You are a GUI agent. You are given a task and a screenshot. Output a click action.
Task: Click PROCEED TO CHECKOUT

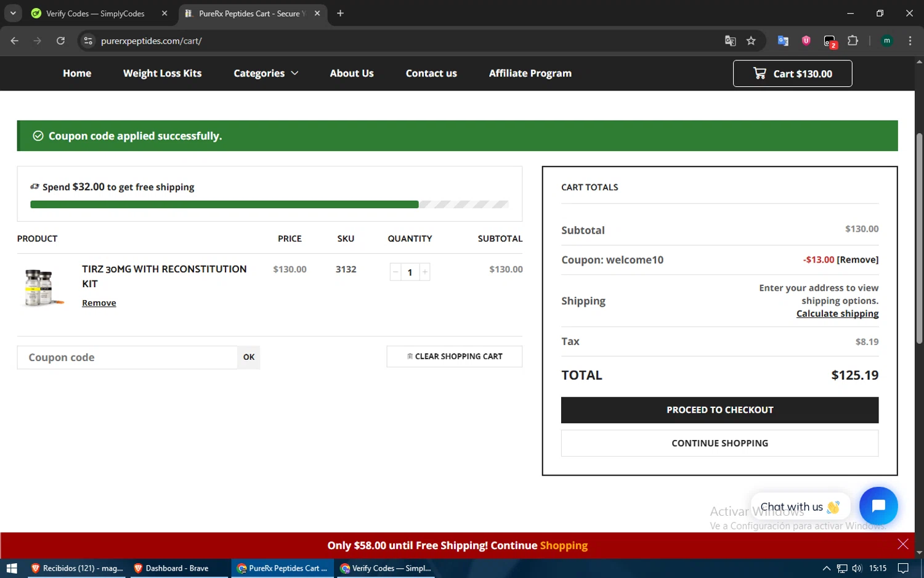[x=719, y=410]
